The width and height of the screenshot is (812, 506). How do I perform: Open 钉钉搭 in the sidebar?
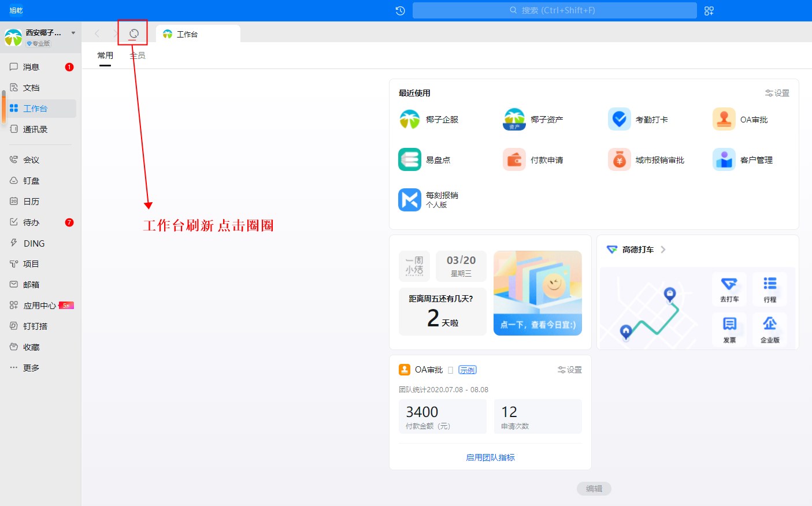(40, 326)
